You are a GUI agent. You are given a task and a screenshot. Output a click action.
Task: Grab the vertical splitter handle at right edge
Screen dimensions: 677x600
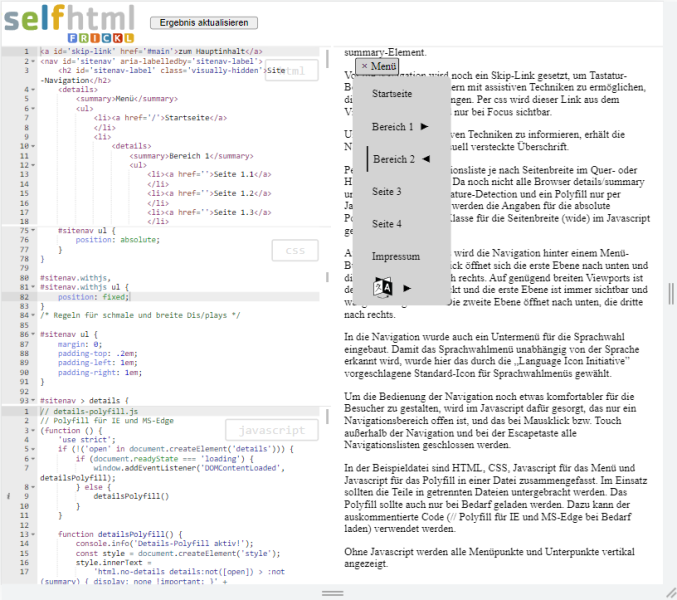click(x=671, y=292)
